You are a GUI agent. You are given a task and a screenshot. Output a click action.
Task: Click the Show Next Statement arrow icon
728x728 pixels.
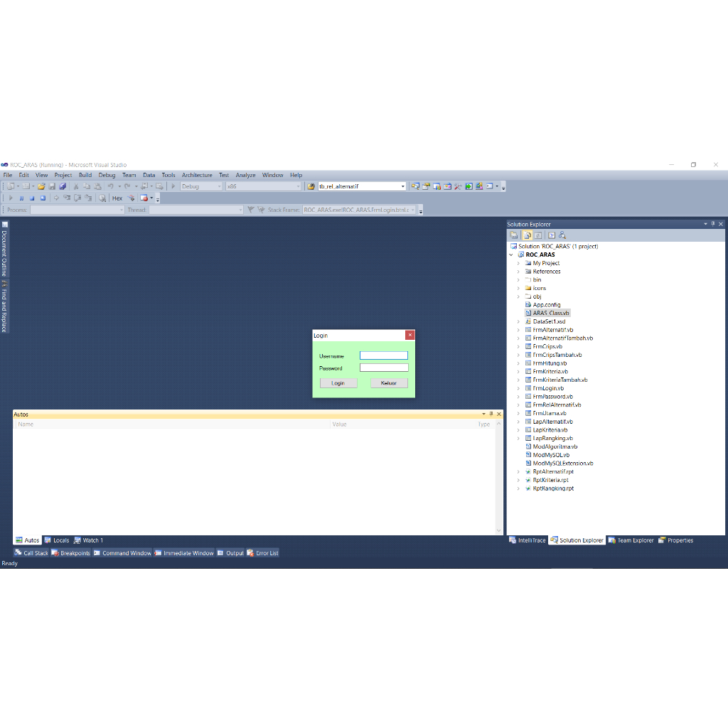56,198
